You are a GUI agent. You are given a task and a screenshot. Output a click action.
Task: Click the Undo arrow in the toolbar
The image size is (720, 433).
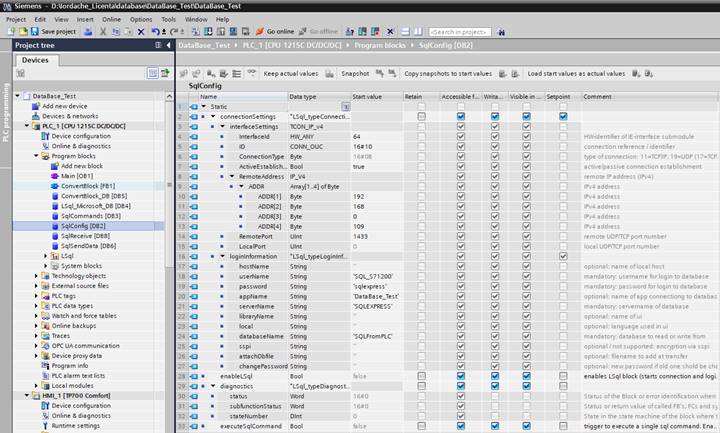[156, 32]
